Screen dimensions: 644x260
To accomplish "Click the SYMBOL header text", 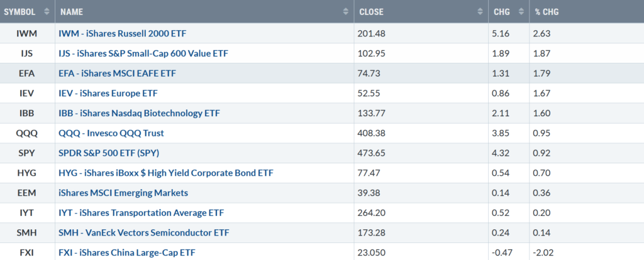I will (19, 12).
